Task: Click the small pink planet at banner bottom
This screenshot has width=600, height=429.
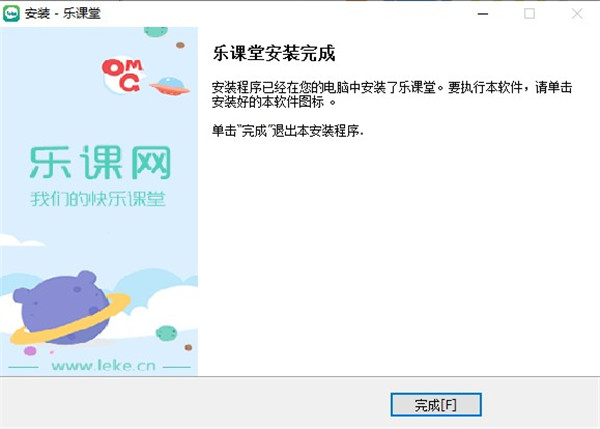Action: pos(30,351)
